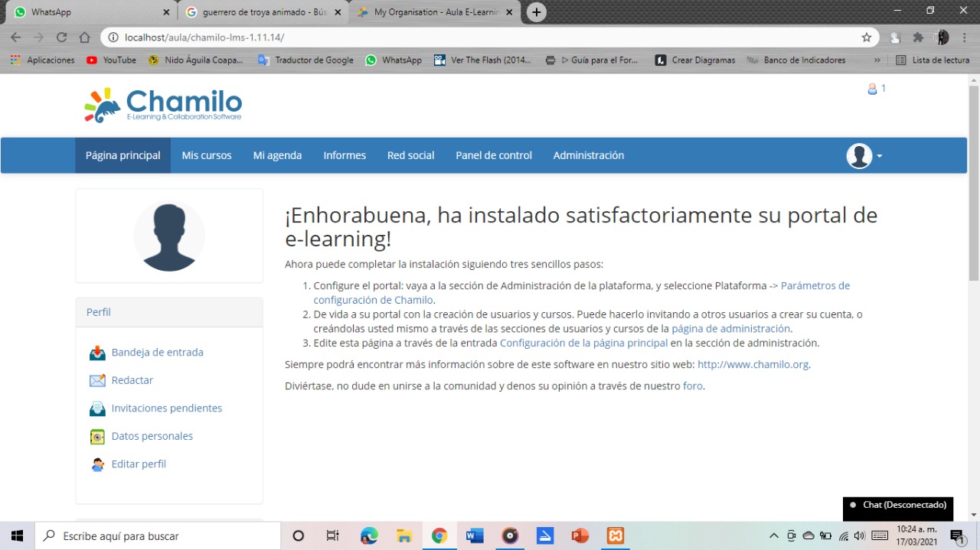Click the Datos personales safe icon
Image resolution: width=980 pixels, height=550 pixels.
96,435
